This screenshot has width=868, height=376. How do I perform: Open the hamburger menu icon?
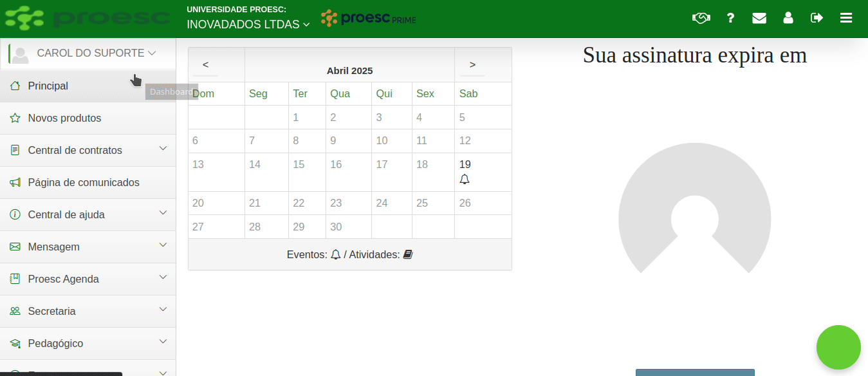click(846, 18)
